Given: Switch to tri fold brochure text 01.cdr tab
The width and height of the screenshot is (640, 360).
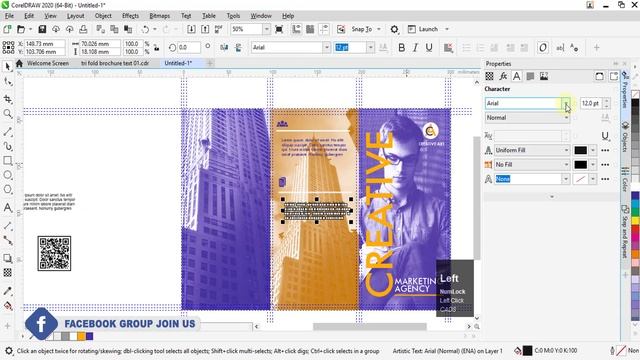Looking at the screenshot, I should click(x=115, y=63).
